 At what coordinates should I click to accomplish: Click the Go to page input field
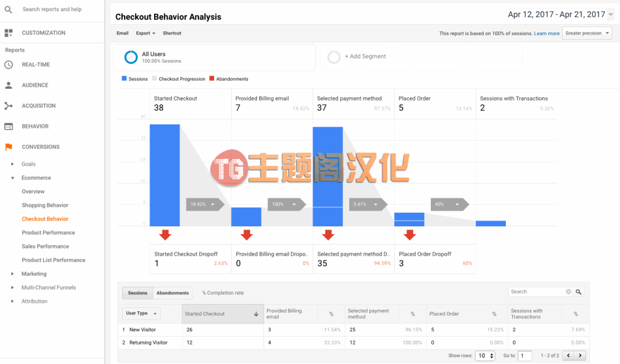[x=525, y=356]
